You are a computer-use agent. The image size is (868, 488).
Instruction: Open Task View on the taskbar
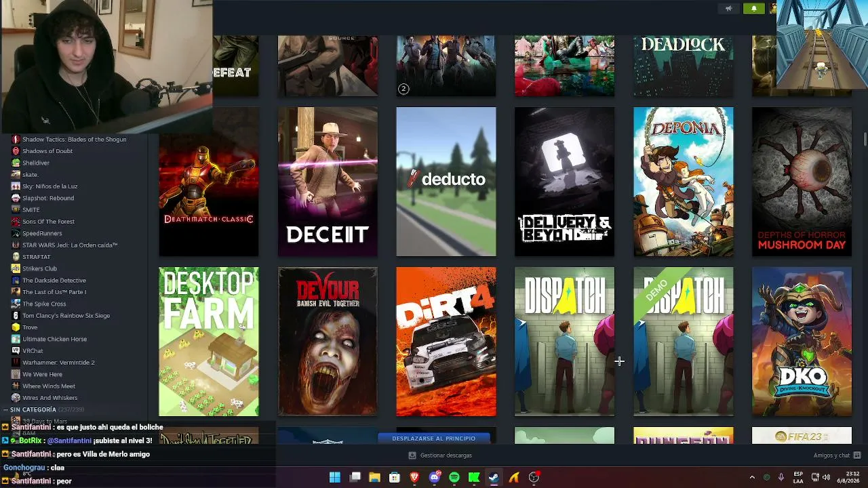(355, 477)
